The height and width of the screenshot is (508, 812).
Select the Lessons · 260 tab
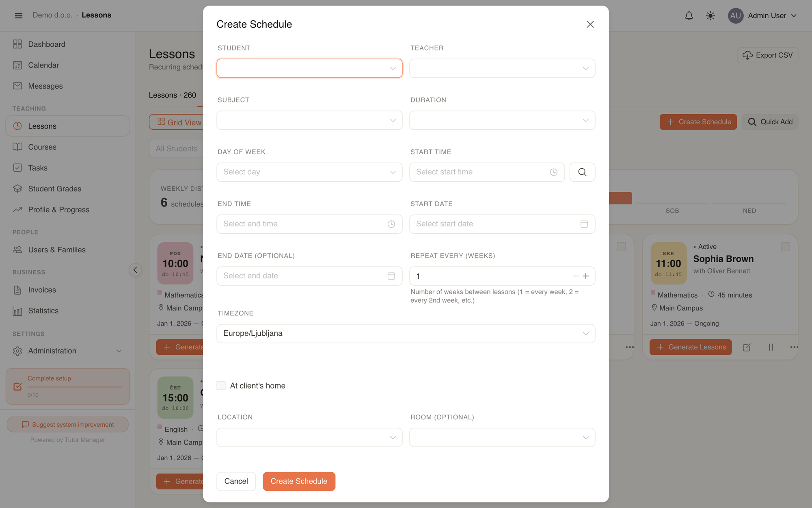(173, 95)
